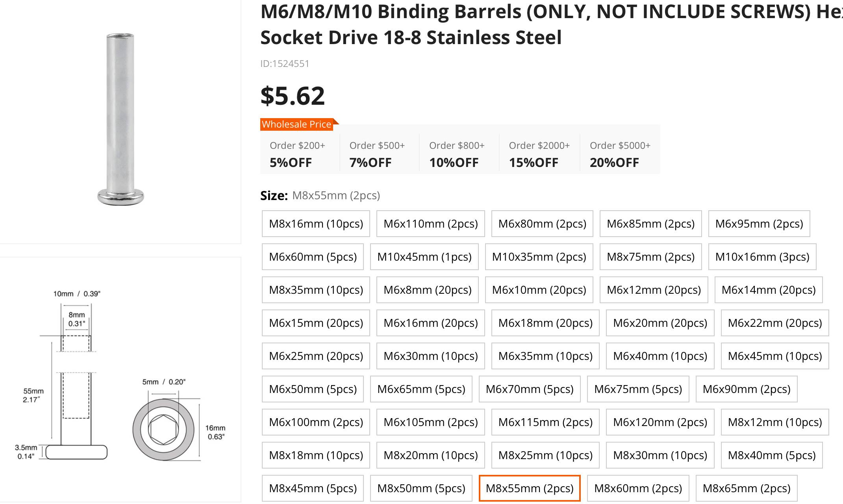The width and height of the screenshot is (843, 504).
Task: Pick the M10x45mm (1pcs) variant
Action: point(424,257)
